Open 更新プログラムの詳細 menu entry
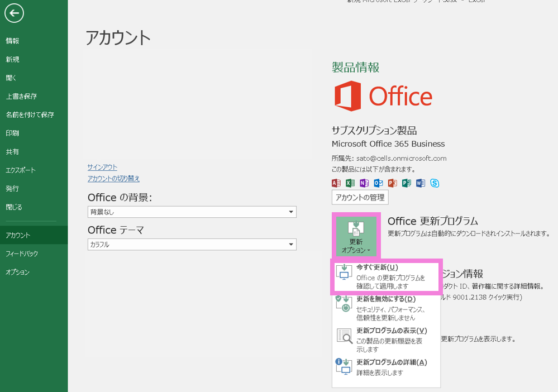This screenshot has height=392, width=558. click(386, 367)
